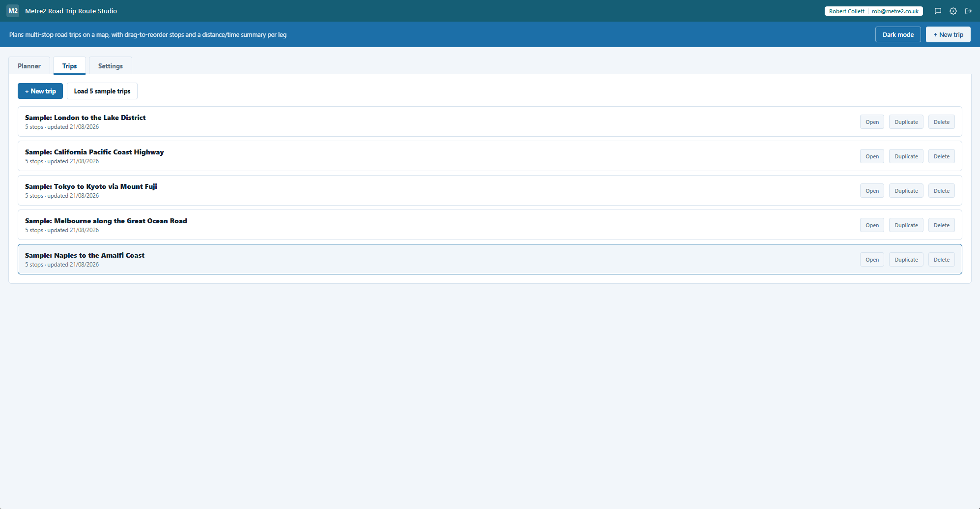Select the Tokyo to Kyoto trip row
This screenshot has width=980, height=509.
[x=490, y=190]
